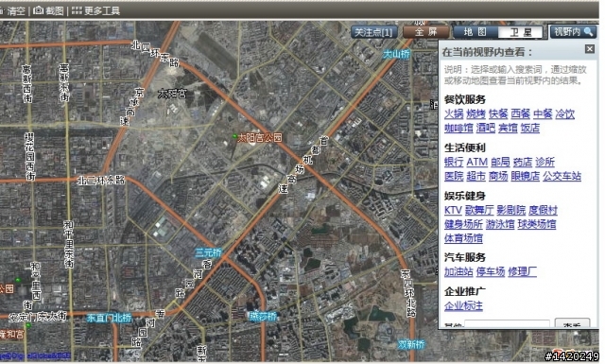The height and width of the screenshot is (364, 605).
Task: Click the 球类场馆 link
Action: (x=537, y=224)
